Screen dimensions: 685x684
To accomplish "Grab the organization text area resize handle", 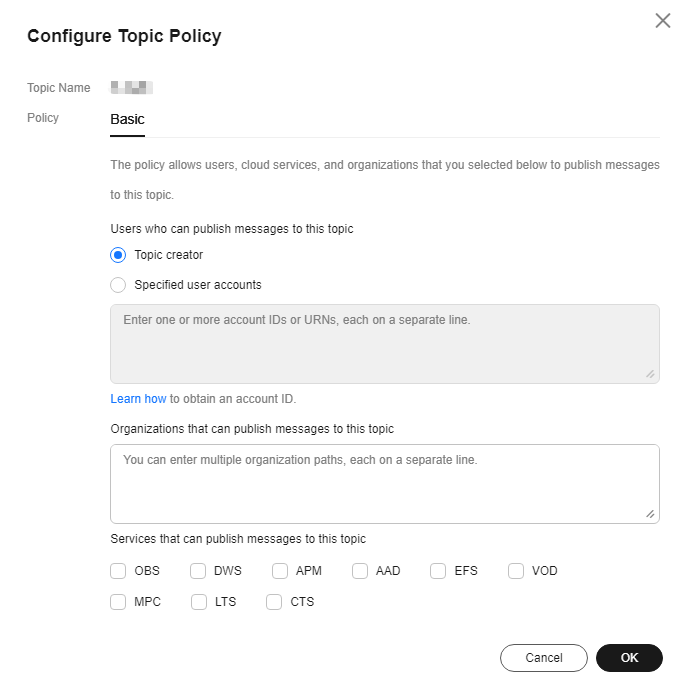I will (x=650, y=514).
